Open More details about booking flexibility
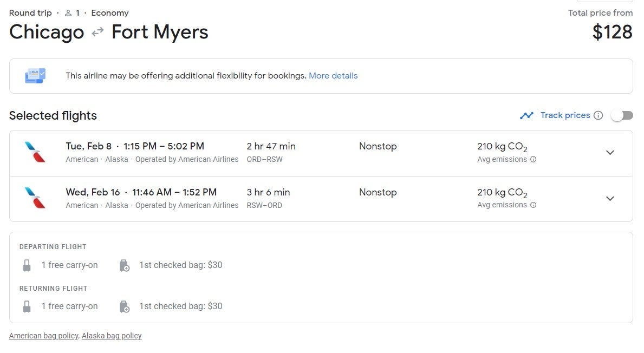The width and height of the screenshot is (644, 353). tap(333, 76)
